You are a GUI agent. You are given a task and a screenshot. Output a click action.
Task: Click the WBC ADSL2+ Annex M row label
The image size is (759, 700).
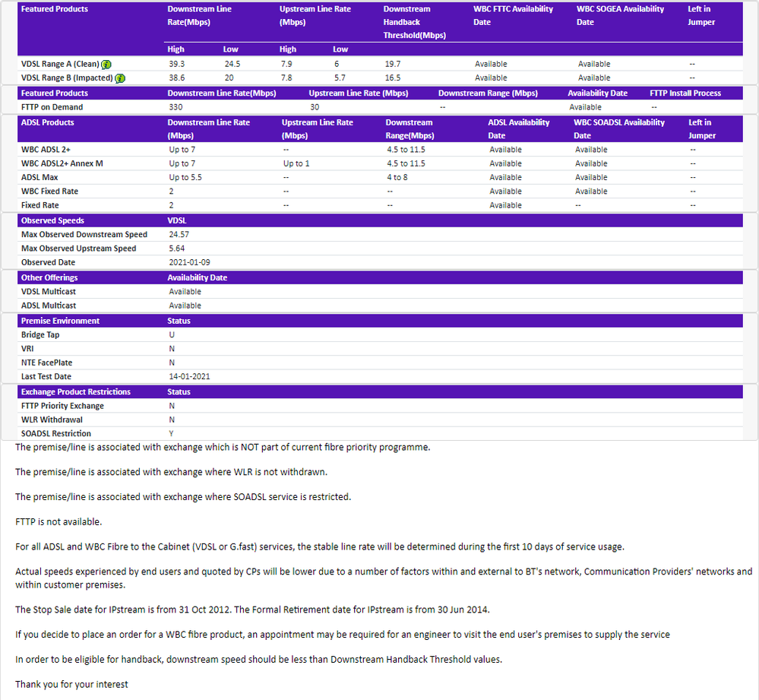coord(62,163)
